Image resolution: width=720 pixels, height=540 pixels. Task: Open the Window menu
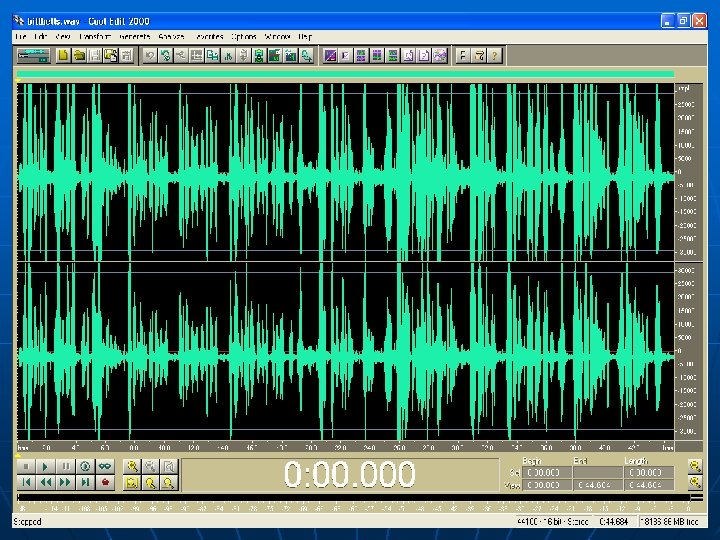point(277,37)
